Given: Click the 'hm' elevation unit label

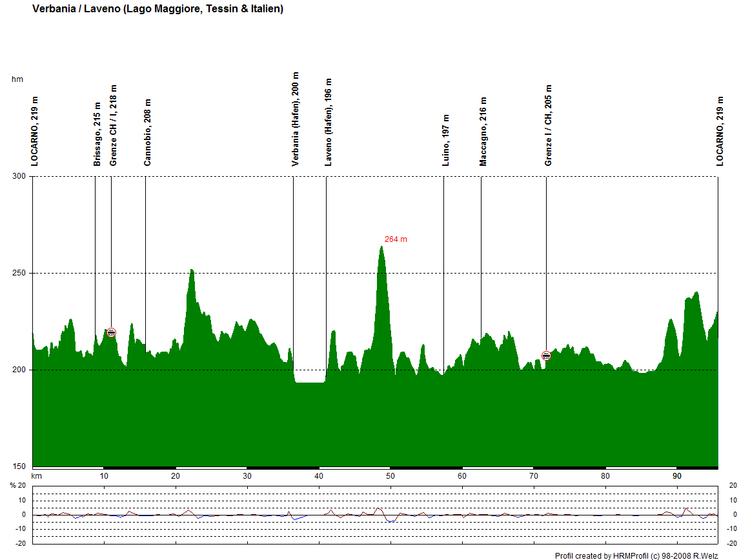Looking at the screenshot, I should (17, 79).
